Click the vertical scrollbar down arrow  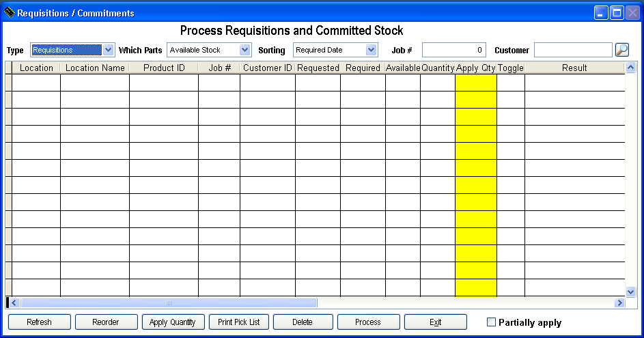[x=630, y=292]
